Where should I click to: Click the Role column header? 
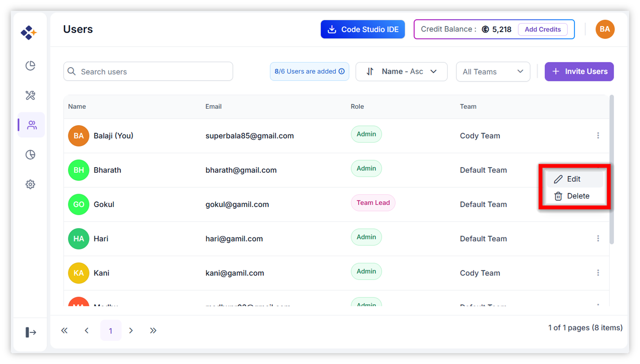coord(357,106)
